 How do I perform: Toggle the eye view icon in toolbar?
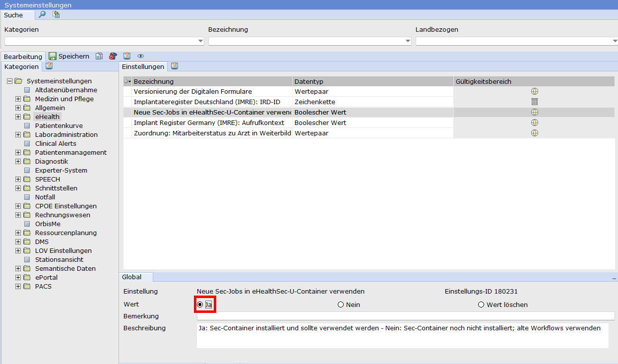coord(140,56)
